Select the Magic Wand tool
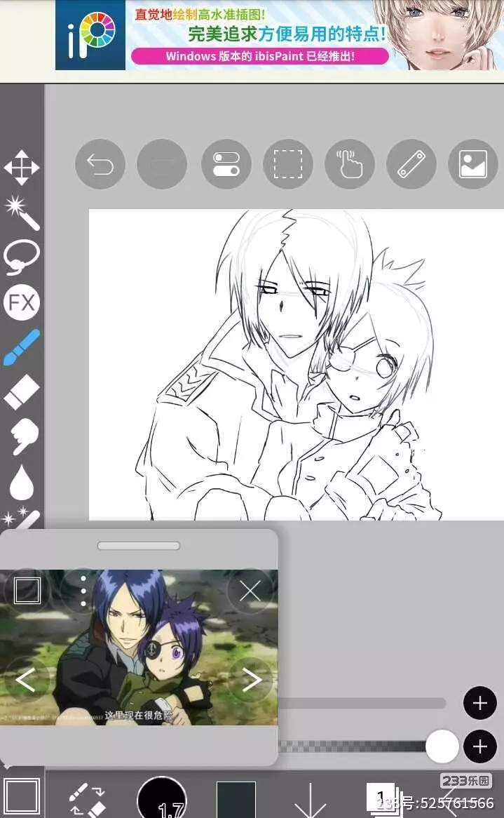This screenshot has width=504, height=818. tap(22, 213)
